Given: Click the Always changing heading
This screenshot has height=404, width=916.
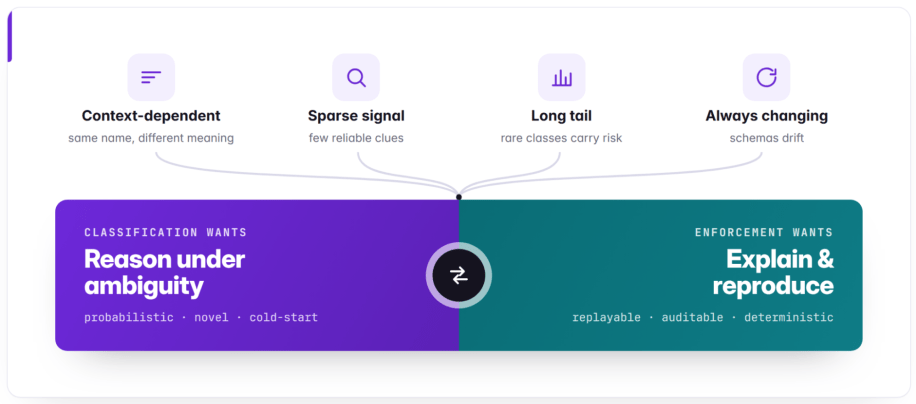Looking at the screenshot, I should (766, 116).
